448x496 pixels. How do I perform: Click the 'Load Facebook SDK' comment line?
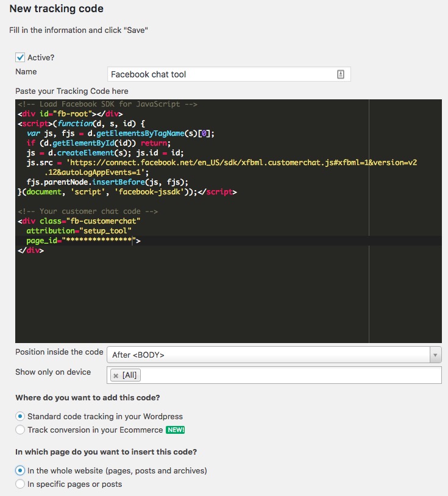tap(107, 104)
